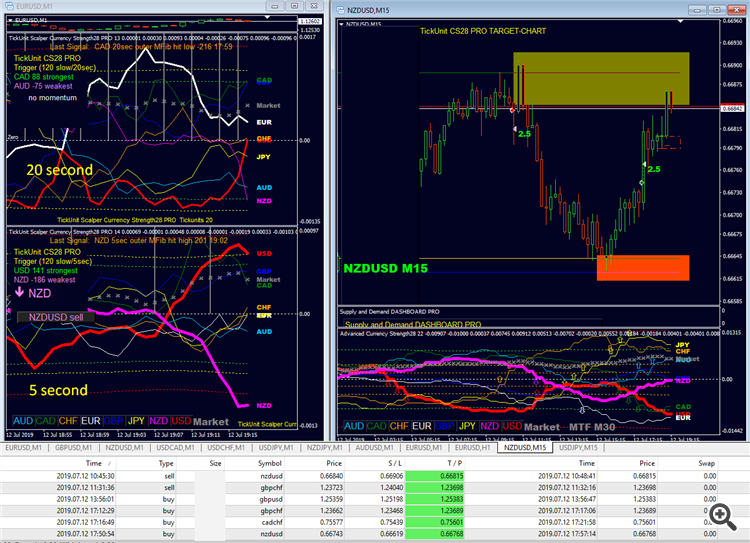Click the green take profit cell 1.25383

(435, 499)
